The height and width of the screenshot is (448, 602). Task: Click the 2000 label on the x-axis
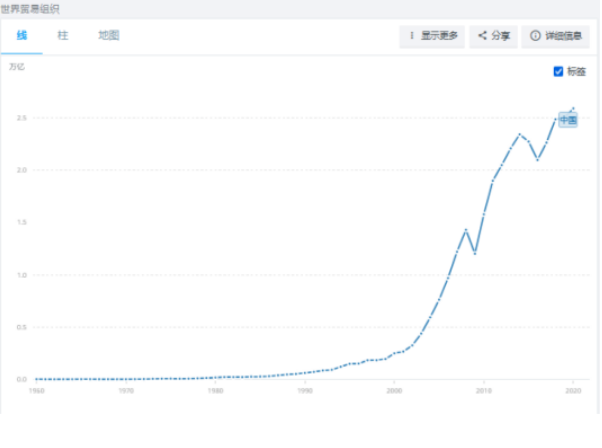pos(394,392)
